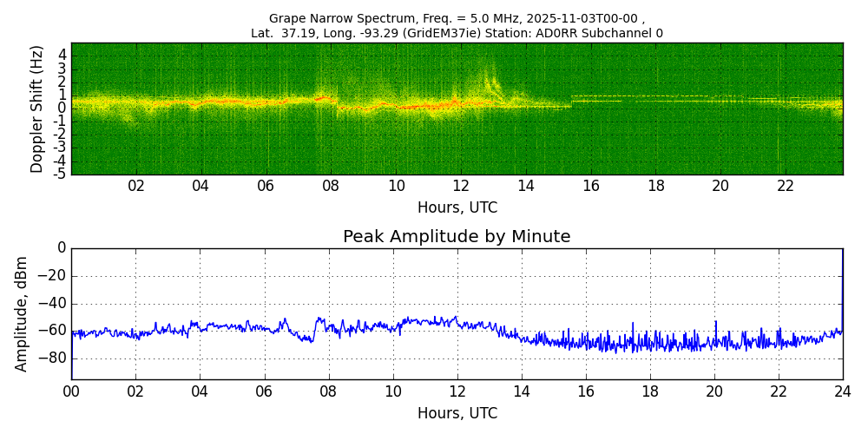Screen dimensions: 868x434
Task: Click Hours, UTC label below the amplitude plot
Action: coord(457,413)
